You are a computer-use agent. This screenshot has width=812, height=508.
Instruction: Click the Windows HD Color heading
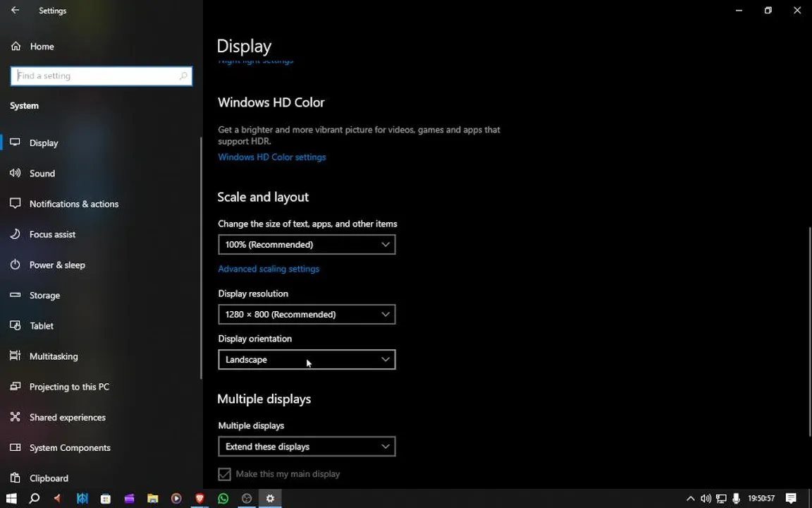(271, 102)
